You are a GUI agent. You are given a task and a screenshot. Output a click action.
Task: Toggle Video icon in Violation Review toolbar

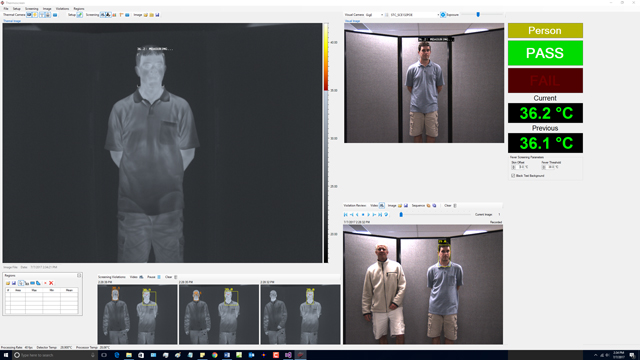(382, 205)
